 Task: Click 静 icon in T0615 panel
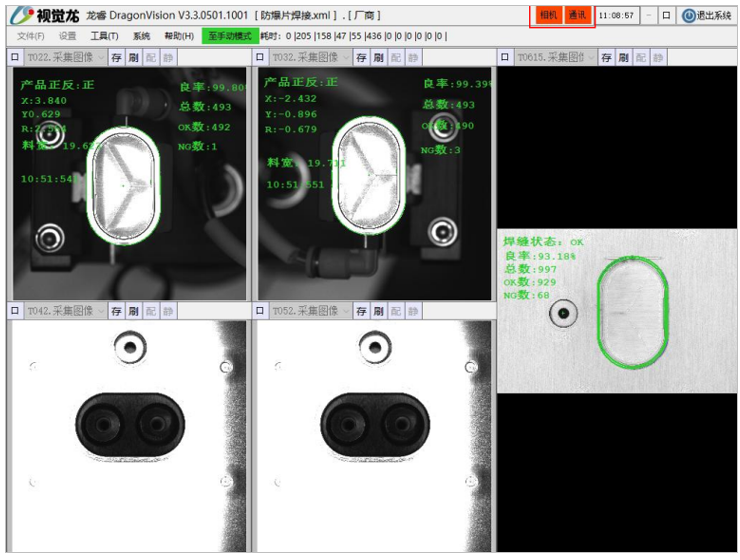(x=658, y=58)
